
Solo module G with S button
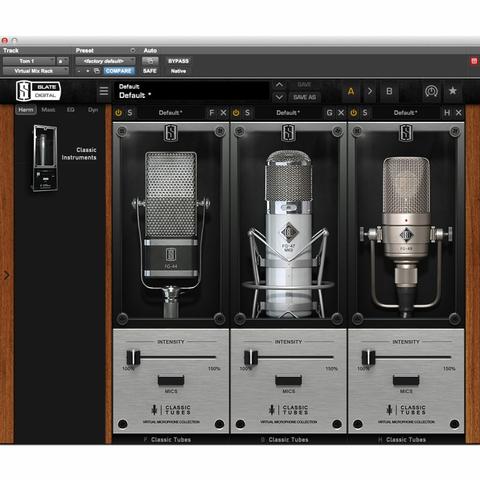point(247,113)
